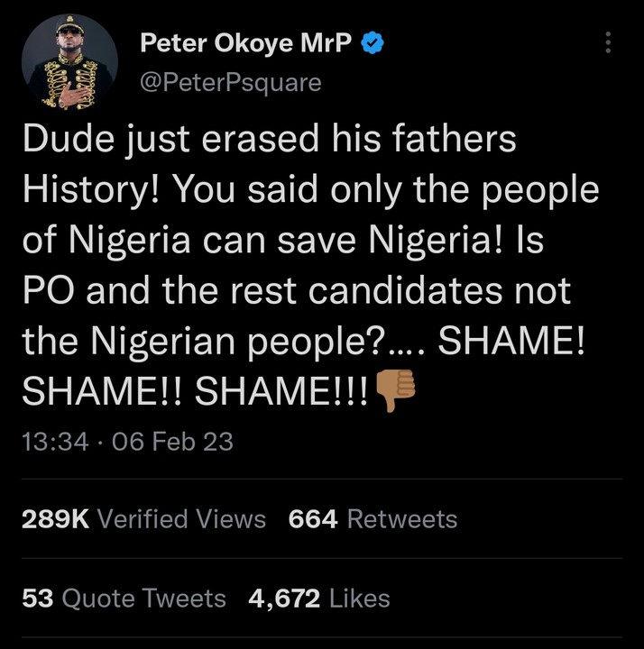This screenshot has height=649, width=644.
Task: Open the 664 Retweets list
Action: (373, 519)
